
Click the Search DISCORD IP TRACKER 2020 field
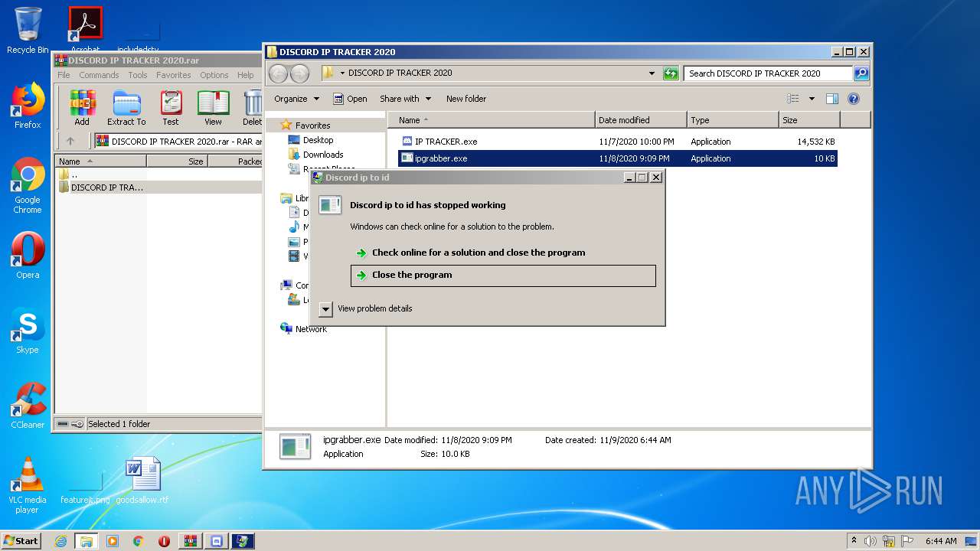click(x=768, y=73)
